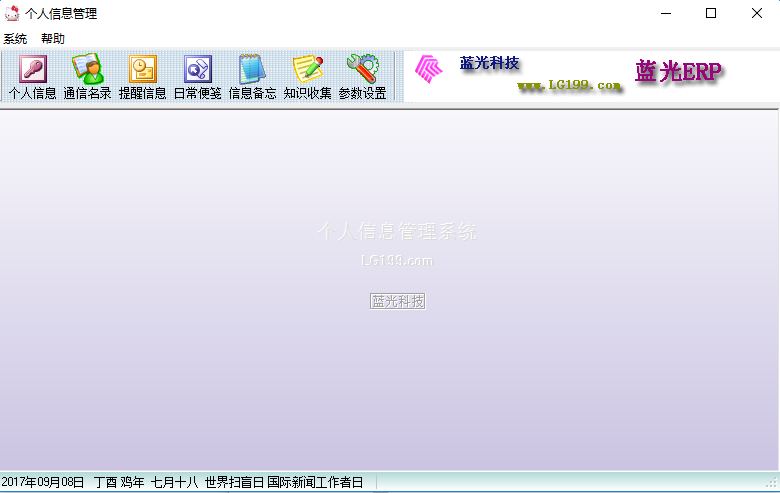Viewport: 780px width, 493px height.
Task: Open 参数设置 parameter settings
Action: [x=362, y=77]
